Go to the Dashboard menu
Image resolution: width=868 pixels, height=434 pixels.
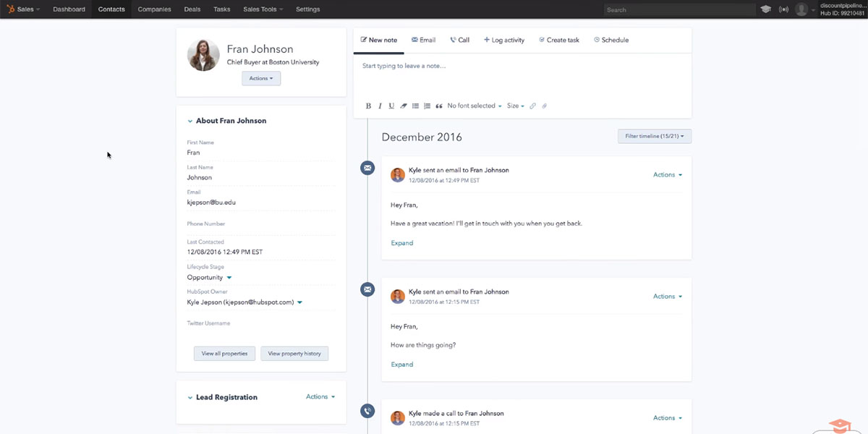pos(69,9)
